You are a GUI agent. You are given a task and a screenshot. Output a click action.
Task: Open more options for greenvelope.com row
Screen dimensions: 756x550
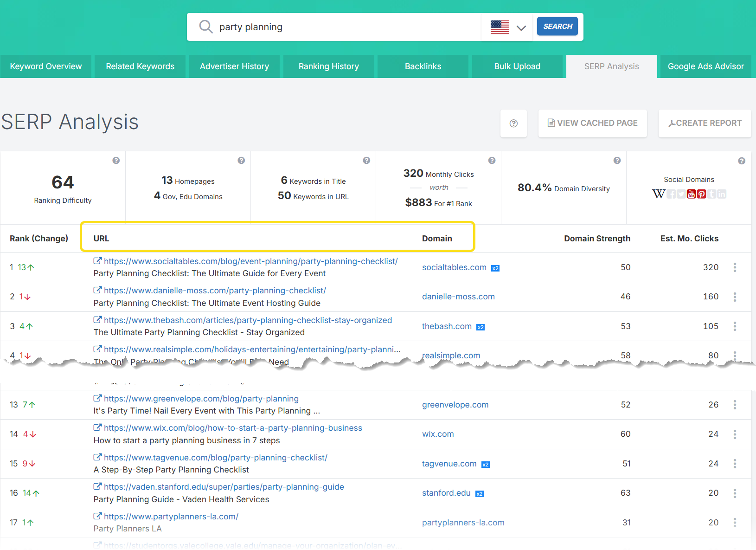pos(735,405)
